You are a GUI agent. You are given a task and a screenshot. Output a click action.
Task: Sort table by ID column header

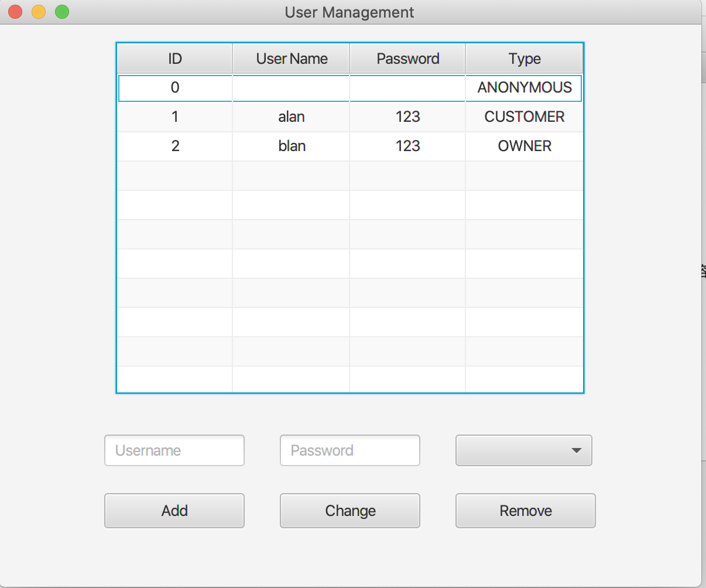(x=174, y=59)
